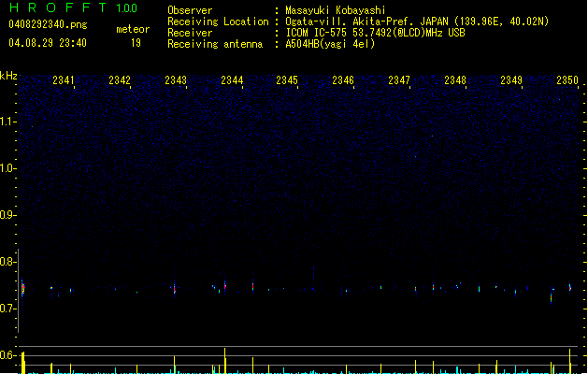Screen dimensions: 588x374
Task: Click the 'meteor' label
Action: click(133, 29)
